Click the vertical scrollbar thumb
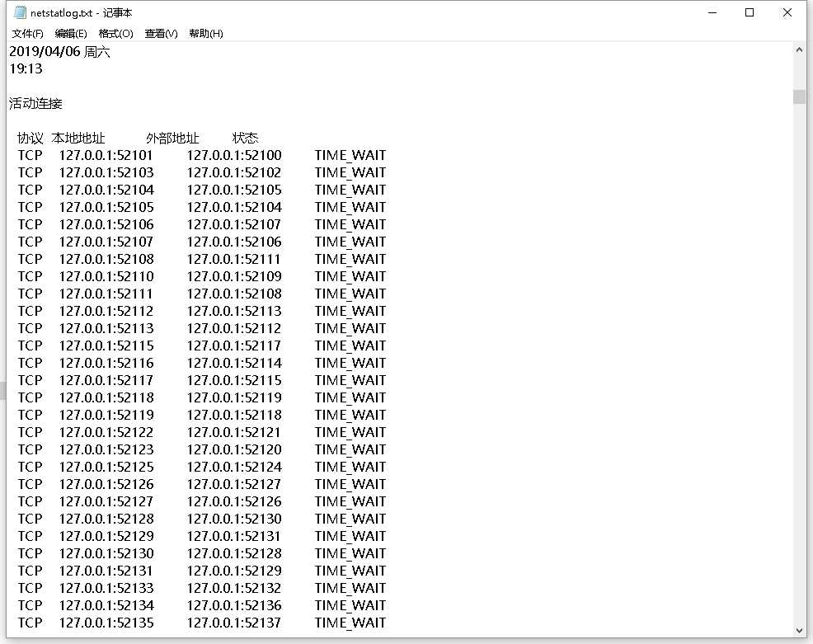 coord(799,97)
